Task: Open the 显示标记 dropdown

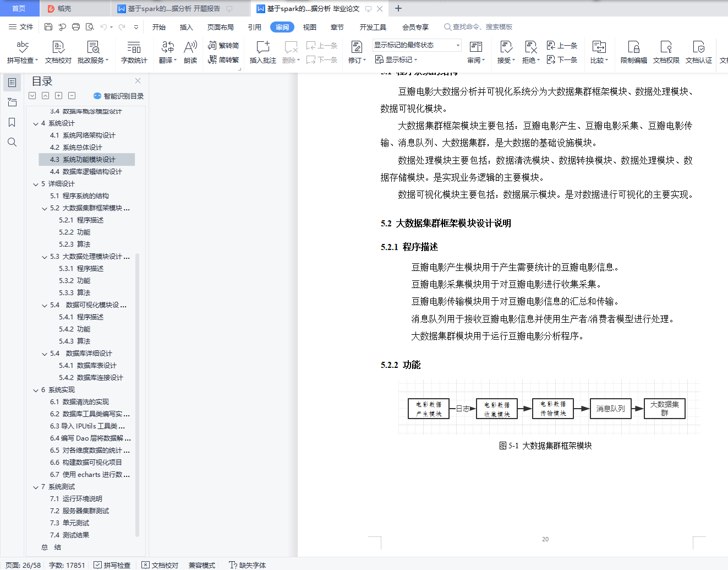Action: click(x=396, y=59)
